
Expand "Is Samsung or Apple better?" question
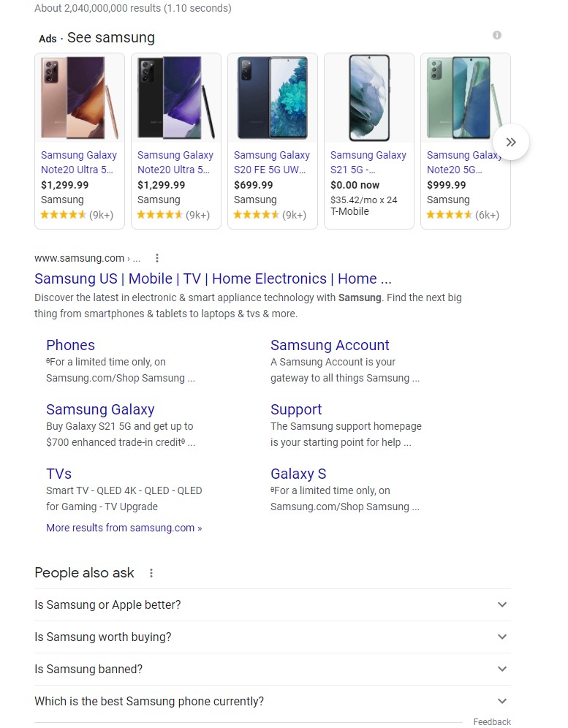click(502, 605)
